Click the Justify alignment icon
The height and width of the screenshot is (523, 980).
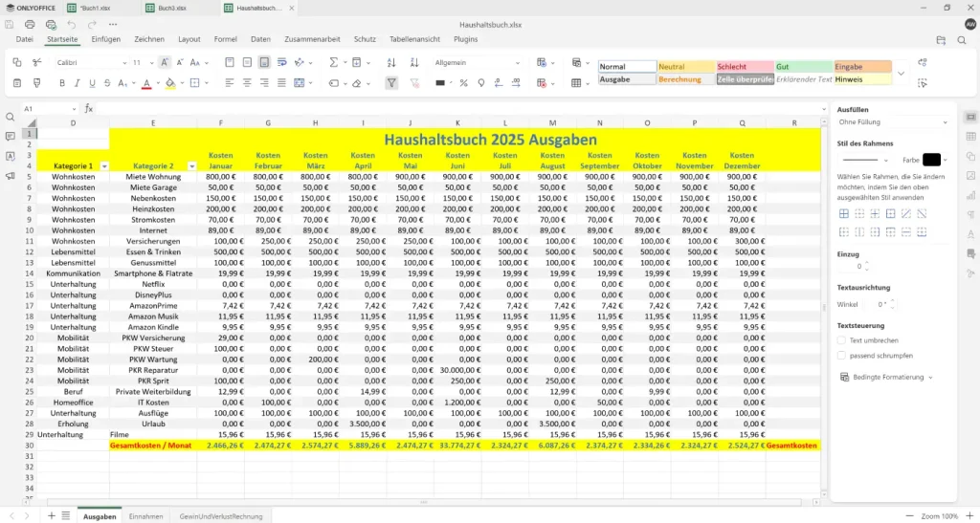tap(282, 83)
